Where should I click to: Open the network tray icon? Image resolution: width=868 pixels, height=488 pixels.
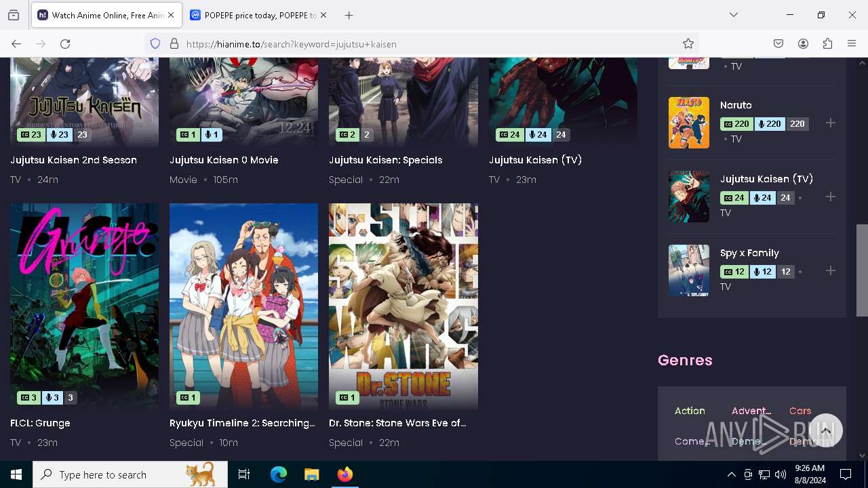pyautogui.click(x=764, y=474)
